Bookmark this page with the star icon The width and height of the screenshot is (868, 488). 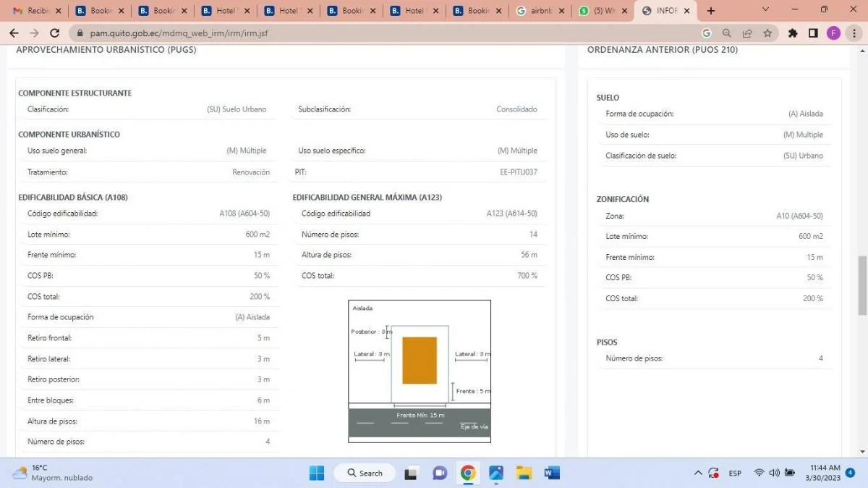(767, 33)
